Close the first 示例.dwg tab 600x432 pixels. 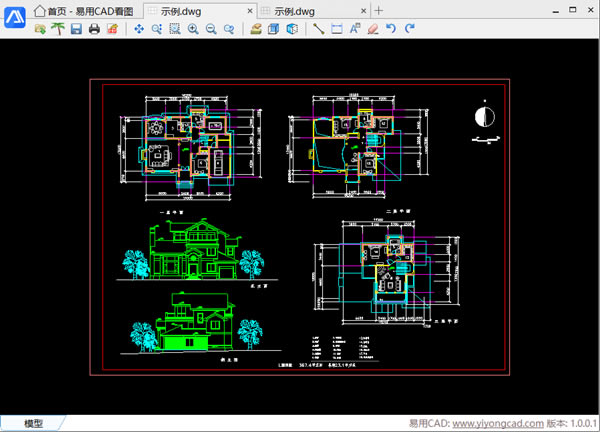pyautogui.click(x=250, y=11)
